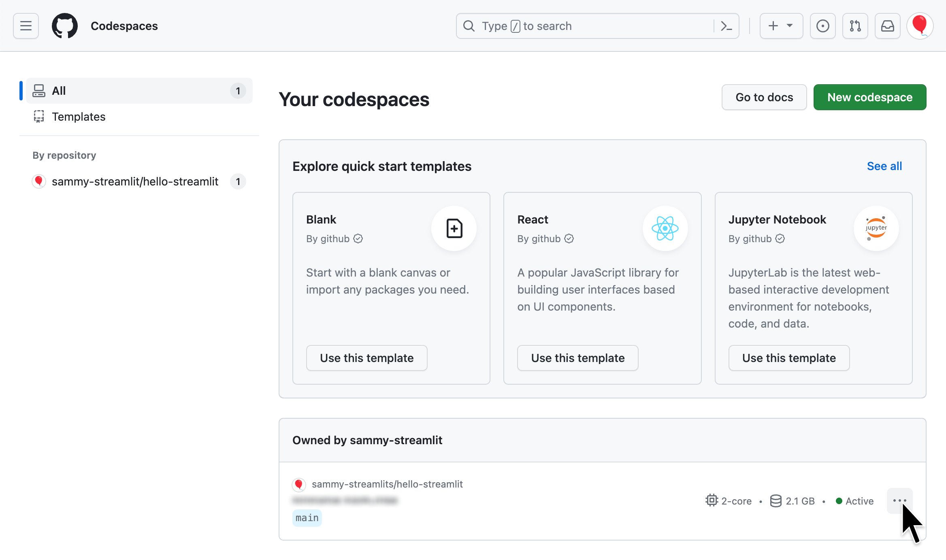Click the Type / to search field

coord(567,26)
